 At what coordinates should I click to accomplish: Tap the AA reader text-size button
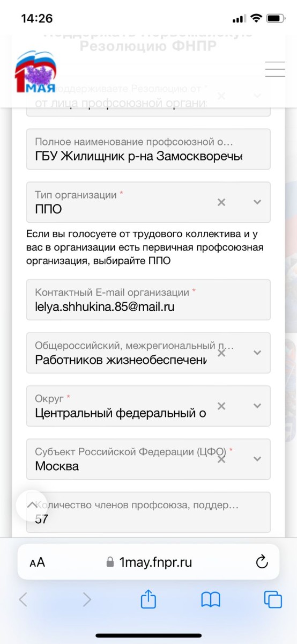pos(38,562)
